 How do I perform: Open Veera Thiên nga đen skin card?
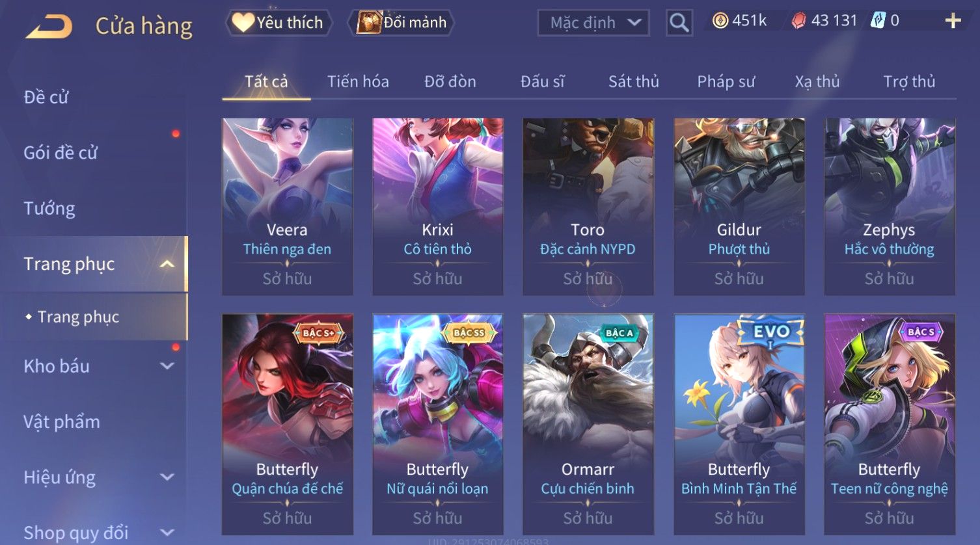288,207
